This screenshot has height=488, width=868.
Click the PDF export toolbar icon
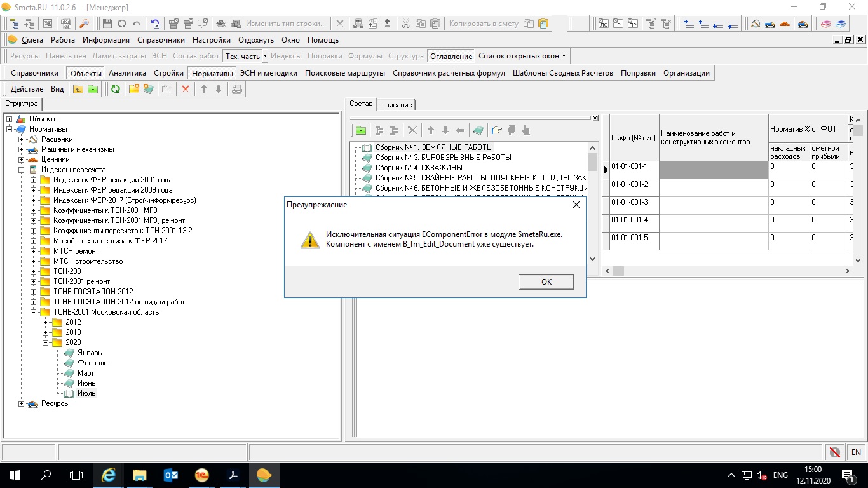click(66, 24)
